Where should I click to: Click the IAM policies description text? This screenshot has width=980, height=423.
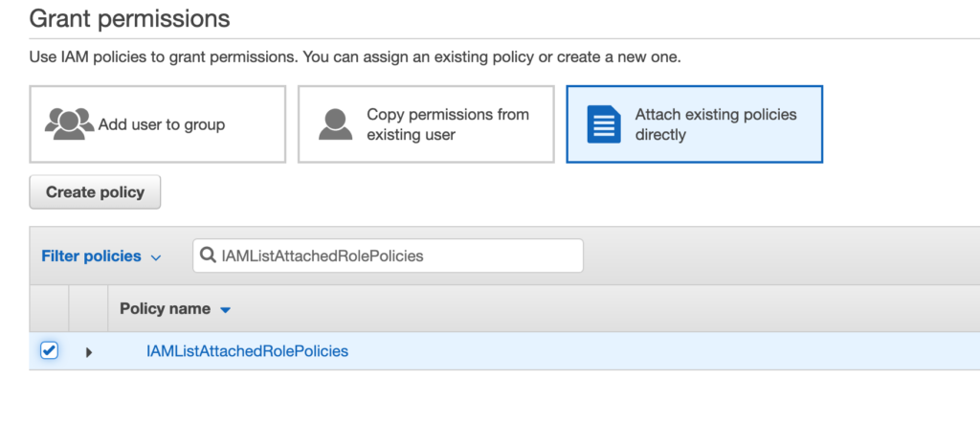coord(354,57)
